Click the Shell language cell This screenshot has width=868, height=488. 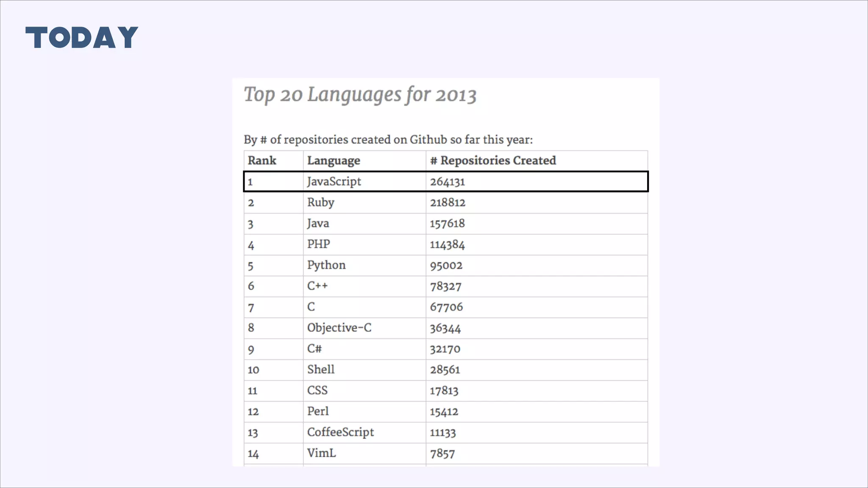coord(321,369)
